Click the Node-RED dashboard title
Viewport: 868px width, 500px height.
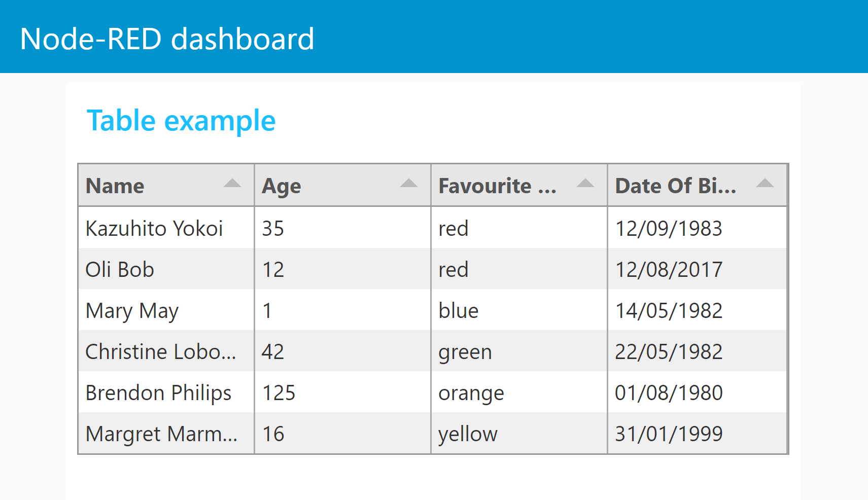click(x=167, y=39)
